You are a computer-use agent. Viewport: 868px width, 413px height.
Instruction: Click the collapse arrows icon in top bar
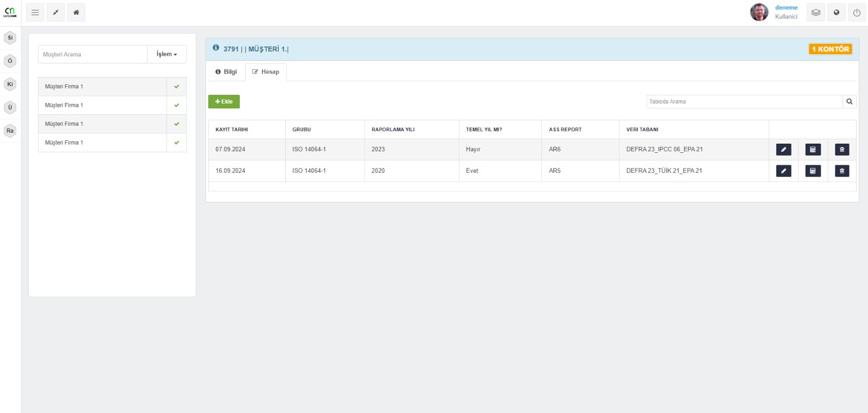56,12
